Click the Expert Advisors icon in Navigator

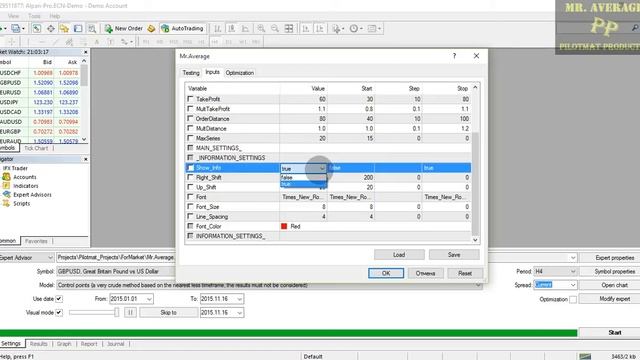7,194
